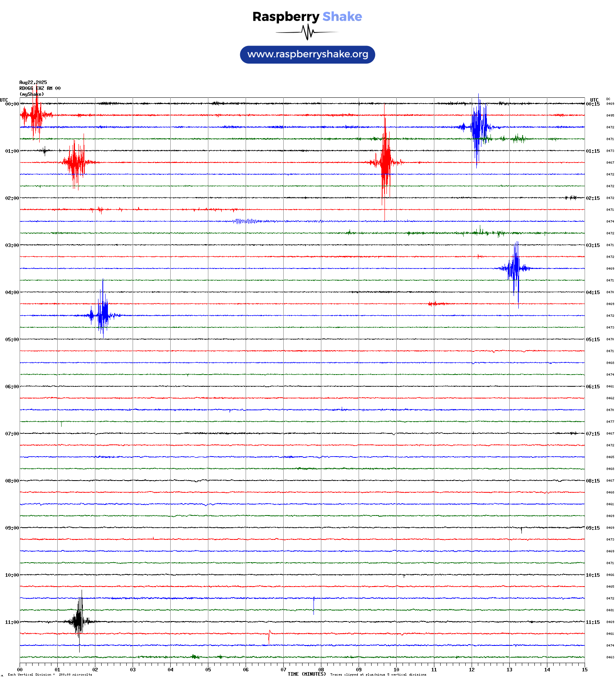Click the seismic wave icon under the logo
Image resolution: width=616 pixels, height=680 pixels.
(x=307, y=32)
